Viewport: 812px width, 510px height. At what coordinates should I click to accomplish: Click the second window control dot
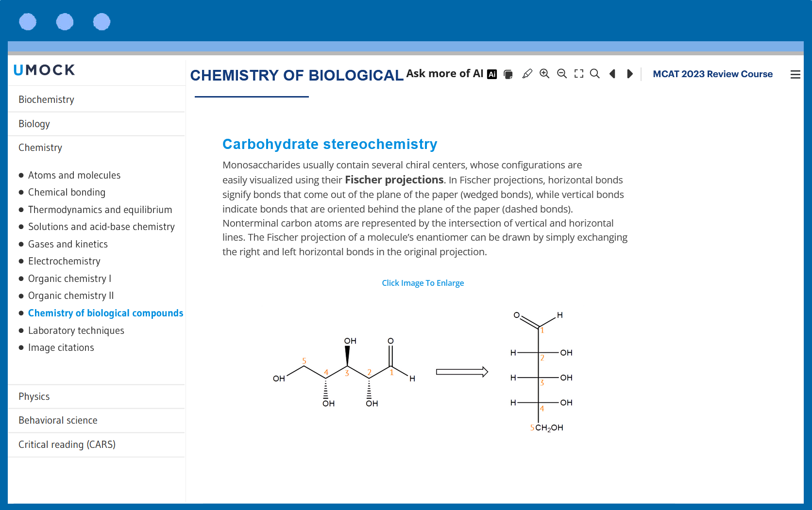coord(65,22)
